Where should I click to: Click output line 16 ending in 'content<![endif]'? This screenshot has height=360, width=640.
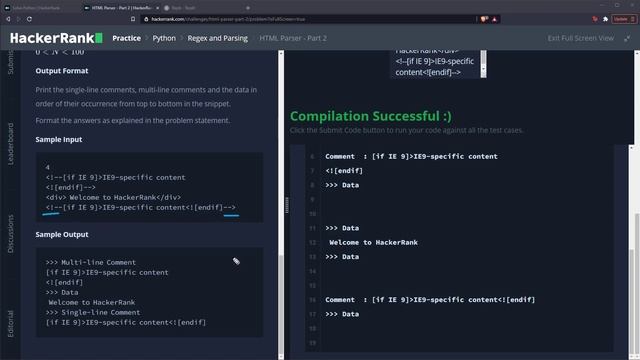click(x=430, y=300)
